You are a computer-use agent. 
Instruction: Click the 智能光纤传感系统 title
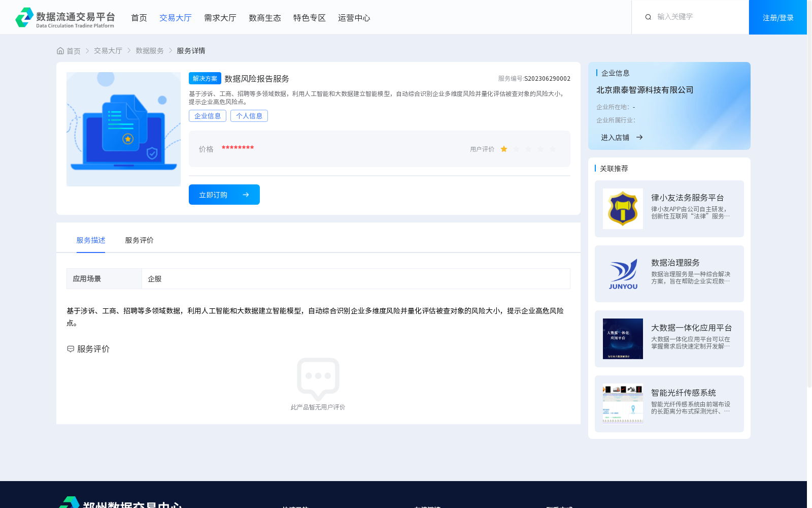[x=684, y=393]
